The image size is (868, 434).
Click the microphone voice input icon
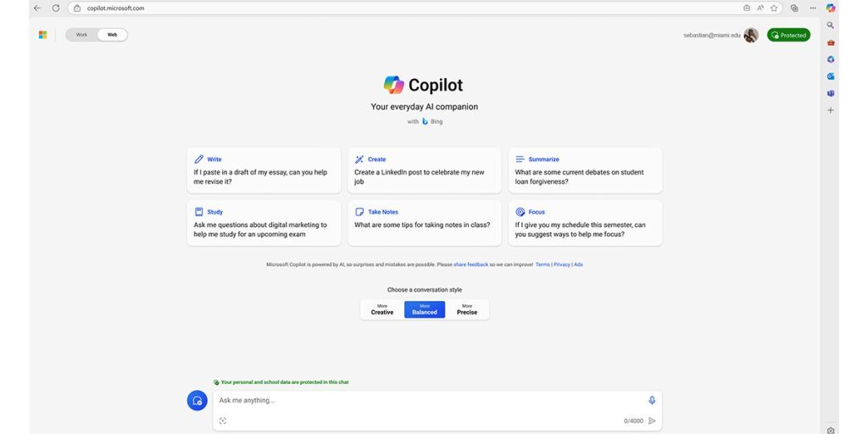(652, 400)
